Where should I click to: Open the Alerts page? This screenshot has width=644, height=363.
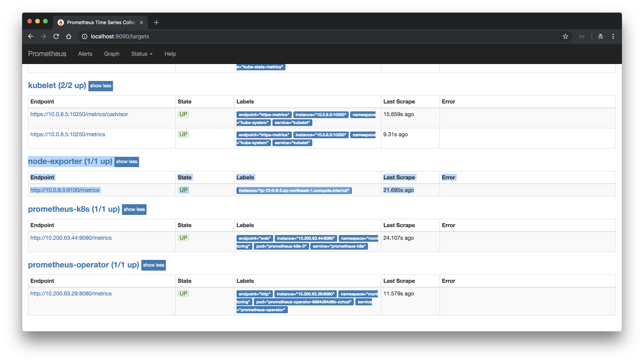[85, 54]
